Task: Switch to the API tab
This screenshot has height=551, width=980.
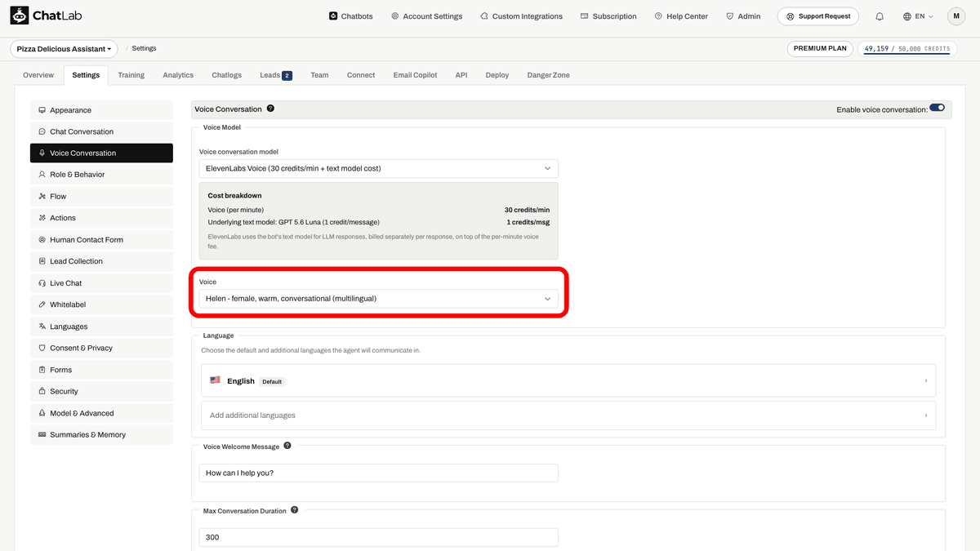Action: click(461, 75)
